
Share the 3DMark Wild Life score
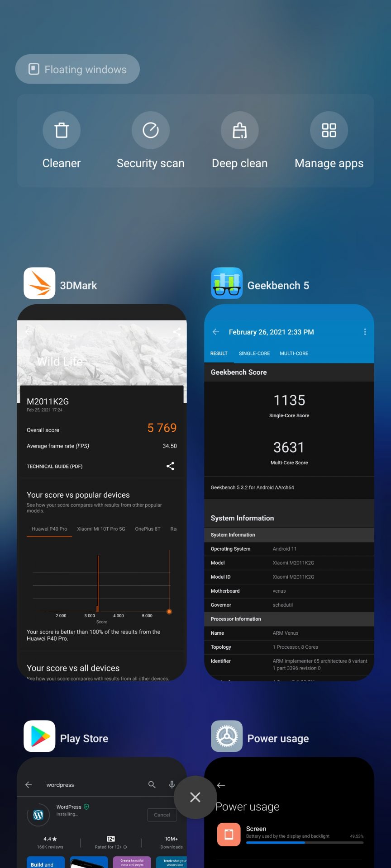coord(170,466)
